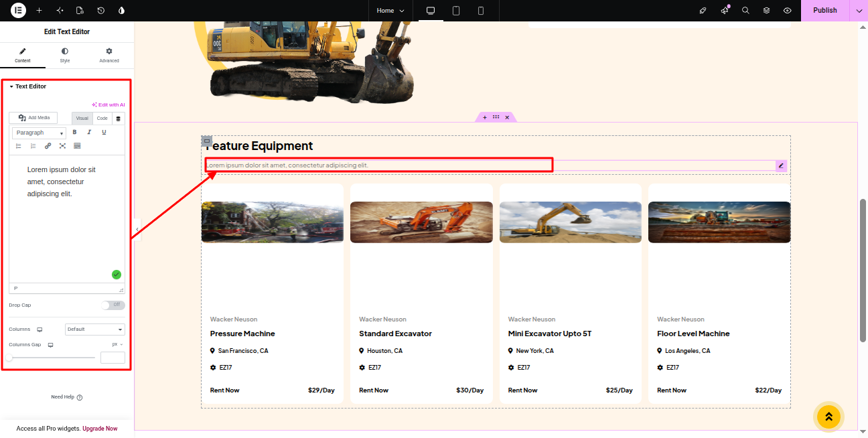Apply bold formatting in text editor
Screen dimensions: 868x438
click(74, 132)
